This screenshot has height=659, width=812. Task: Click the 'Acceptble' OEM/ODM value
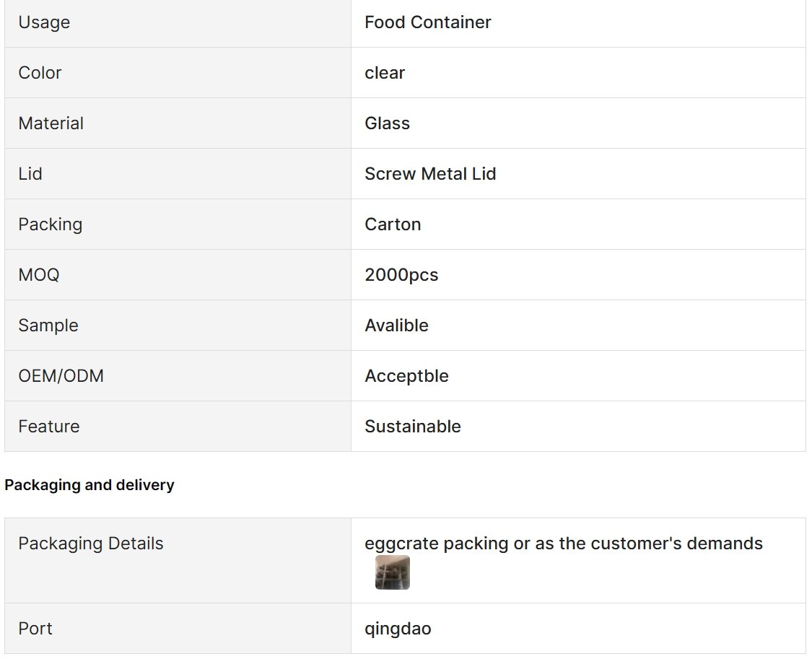[406, 376]
